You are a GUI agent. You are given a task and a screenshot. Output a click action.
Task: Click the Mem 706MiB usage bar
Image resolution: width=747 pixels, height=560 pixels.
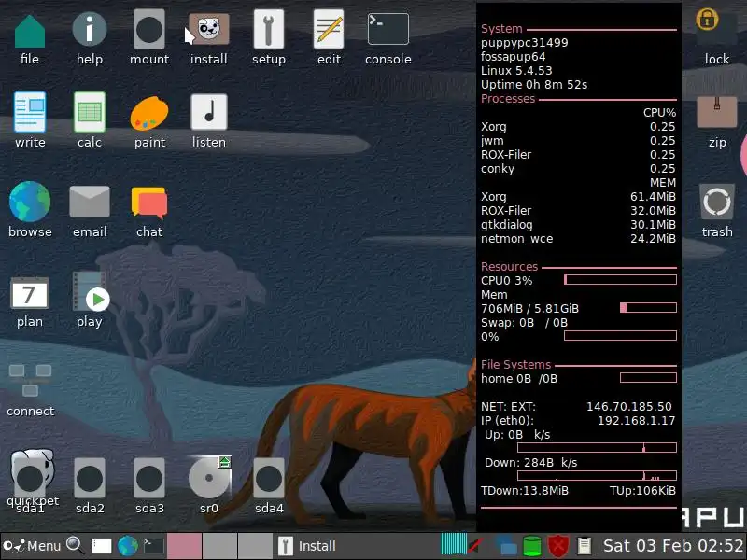(648, 308)
